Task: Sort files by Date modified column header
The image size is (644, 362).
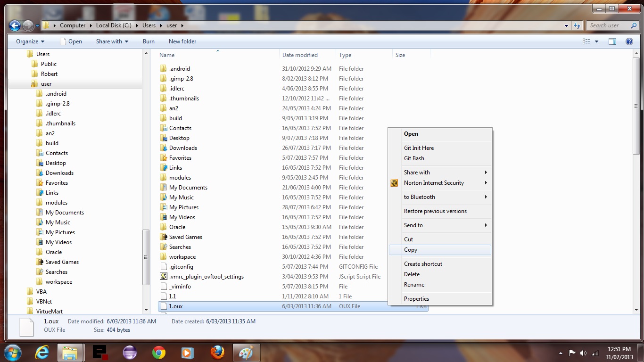Action: 300,55
